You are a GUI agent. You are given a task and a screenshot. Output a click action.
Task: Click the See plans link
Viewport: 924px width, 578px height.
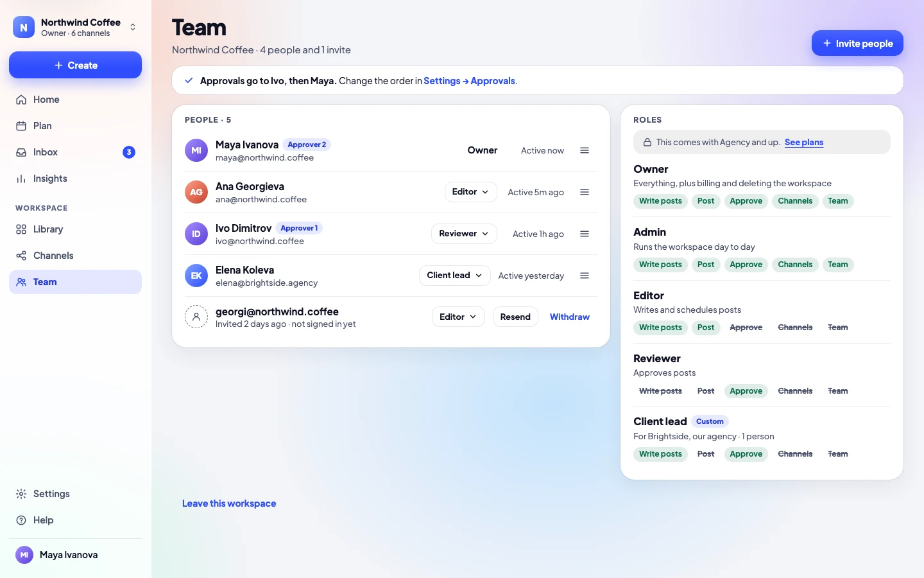[x=804, y=143]
